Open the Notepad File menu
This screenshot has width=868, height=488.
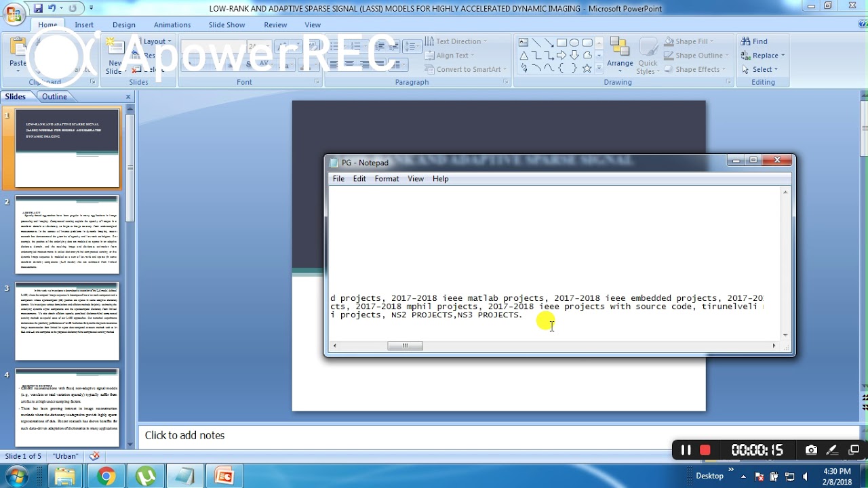click(x=338, y=179)
